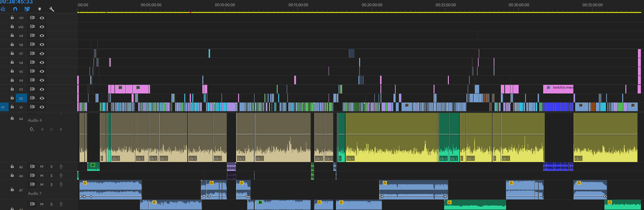Open Show Keyframes menu on A4

click(32, 129)
